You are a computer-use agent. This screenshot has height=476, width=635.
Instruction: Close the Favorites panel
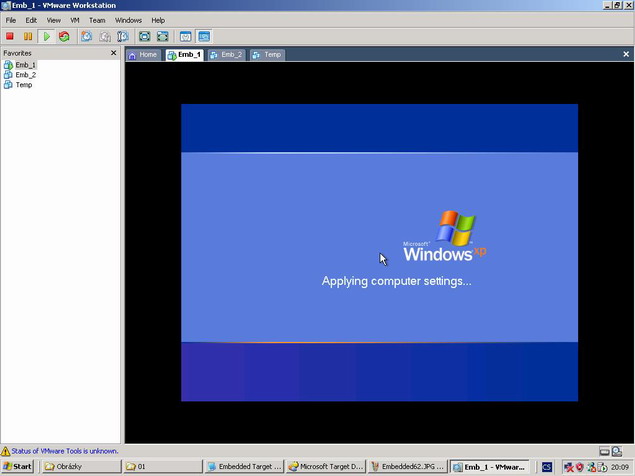click(113, 53)
